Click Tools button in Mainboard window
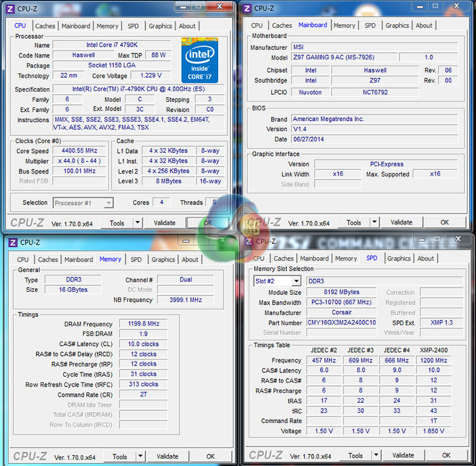Viewport: 476px width, 466px height. click(354, 222)
